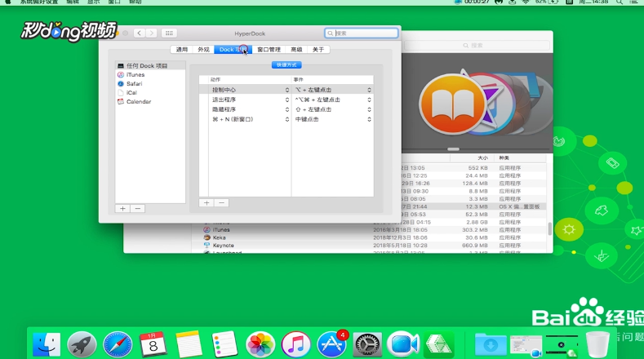The width and height of the screenshot is (644, 359).
Task: Select Calendar in HyperDock sidebar list
Action: click(x=150, y=101)
